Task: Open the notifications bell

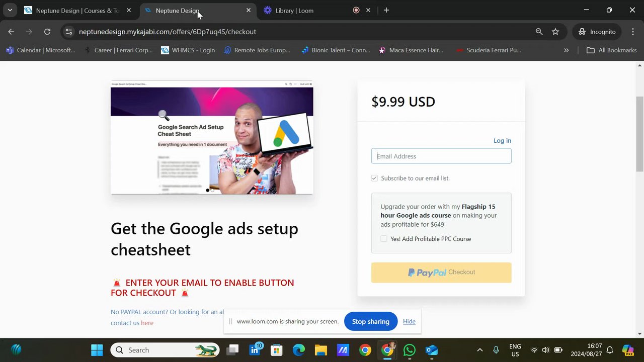Action: click(x=610, y=350)
